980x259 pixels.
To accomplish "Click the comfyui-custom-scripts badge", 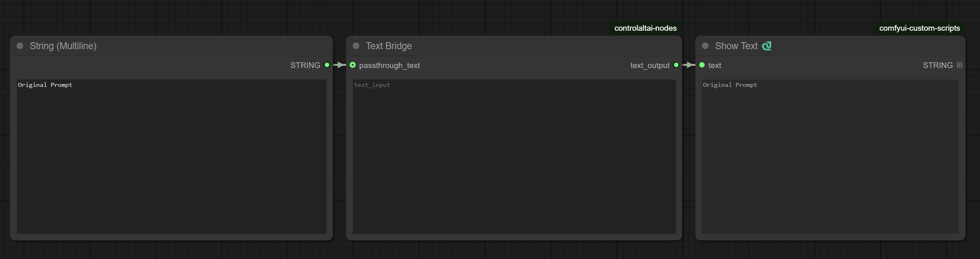I will (919, 28).
